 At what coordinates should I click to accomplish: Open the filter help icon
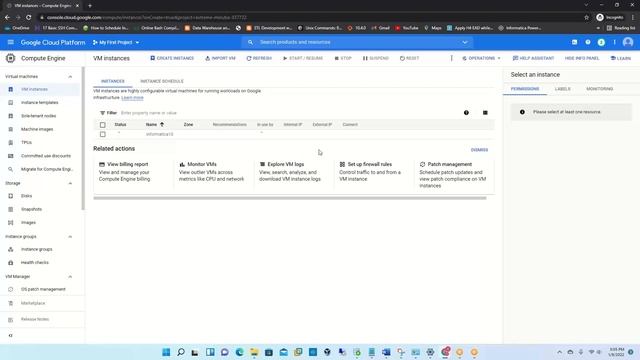[466, 113]
